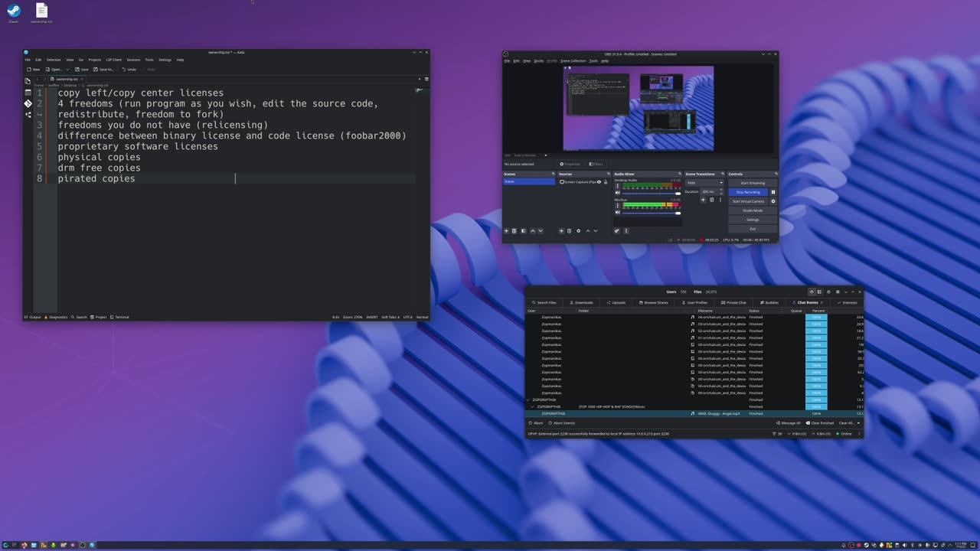Open the Fade transition dropdown in OBS
The image size is (980, 551).
click(x=704, y=183)
